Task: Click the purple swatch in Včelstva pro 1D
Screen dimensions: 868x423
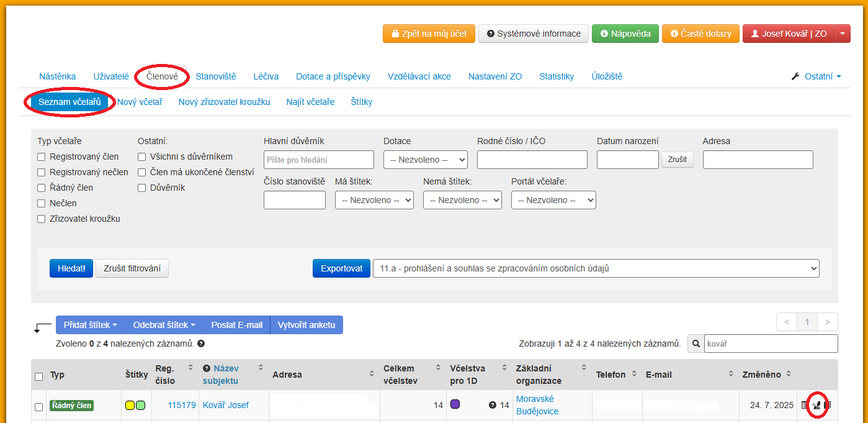Action: 455,404
